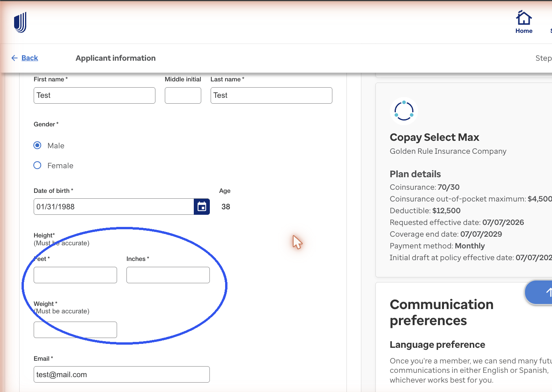The height and width of the screenshot is (392, 552).
Task: Click the Email input field
Action: coord(122,374)
